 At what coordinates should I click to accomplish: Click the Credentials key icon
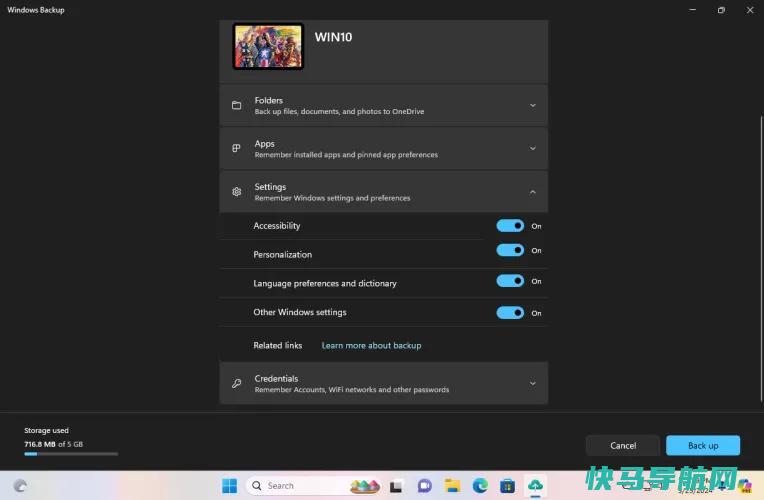coord(237,384)
